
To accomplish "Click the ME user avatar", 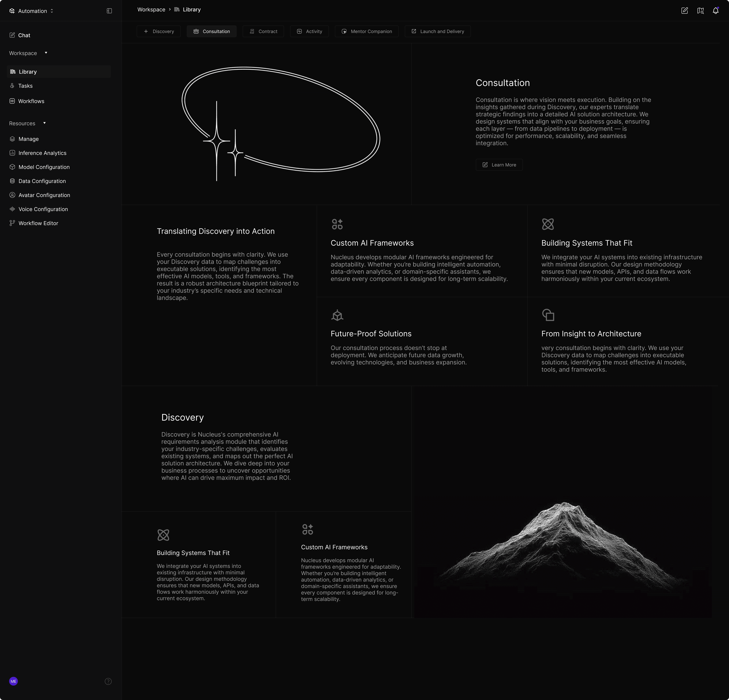I will pos(13,681).
